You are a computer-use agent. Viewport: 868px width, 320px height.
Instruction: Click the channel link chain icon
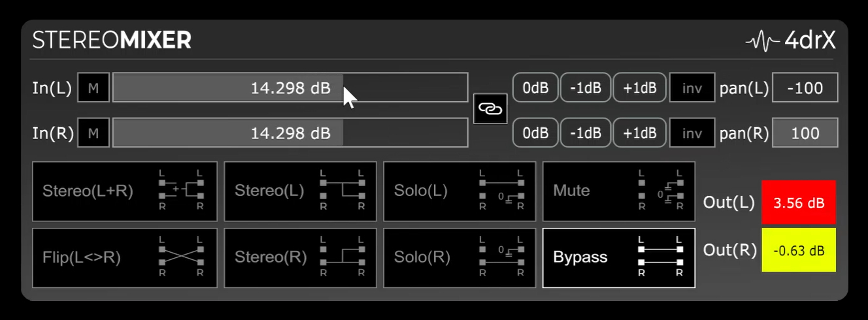[x=490, y=109]
